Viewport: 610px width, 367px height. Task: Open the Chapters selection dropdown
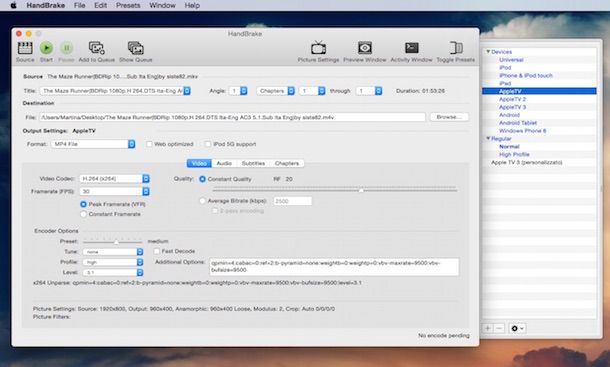tap(275, 91)
